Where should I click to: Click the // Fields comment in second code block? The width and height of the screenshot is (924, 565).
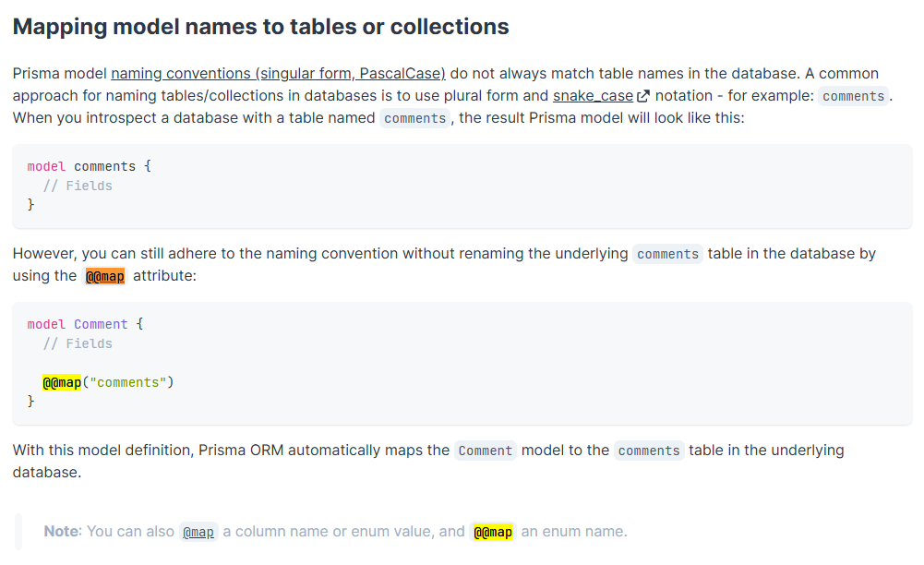coord(78,343)
